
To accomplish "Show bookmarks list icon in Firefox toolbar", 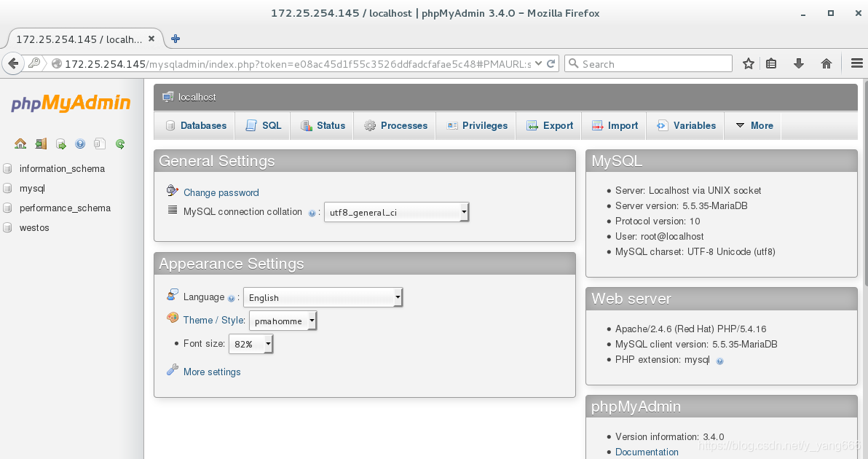I will point(771,63).
